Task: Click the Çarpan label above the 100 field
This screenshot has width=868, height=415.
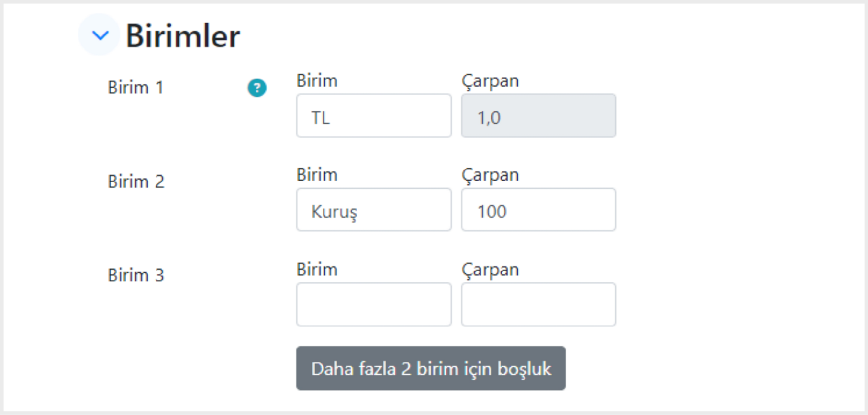Action: click(x=490, y=176)
